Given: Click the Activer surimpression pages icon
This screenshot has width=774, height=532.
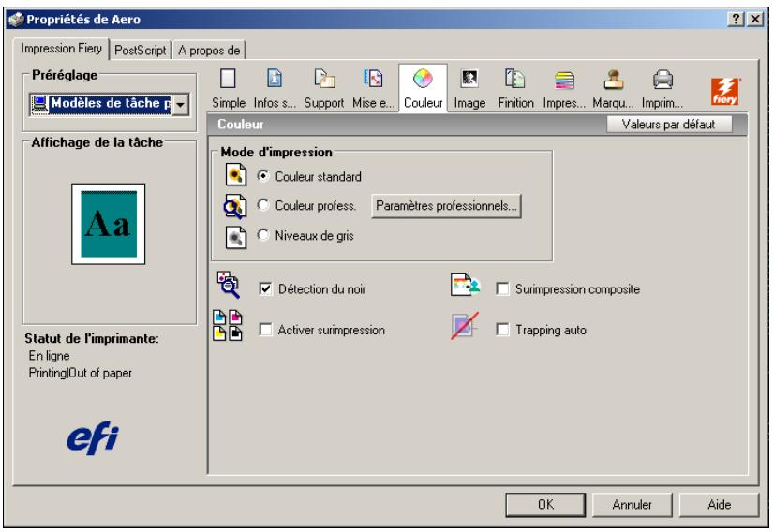Looking at the screenshot, I should point(228,326).
